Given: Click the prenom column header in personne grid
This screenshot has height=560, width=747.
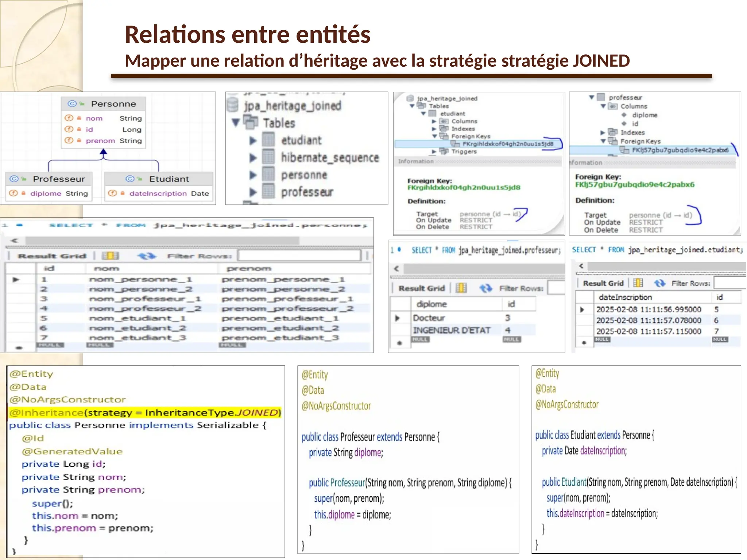Looking at the screenshot, I should tap(294, 269).
